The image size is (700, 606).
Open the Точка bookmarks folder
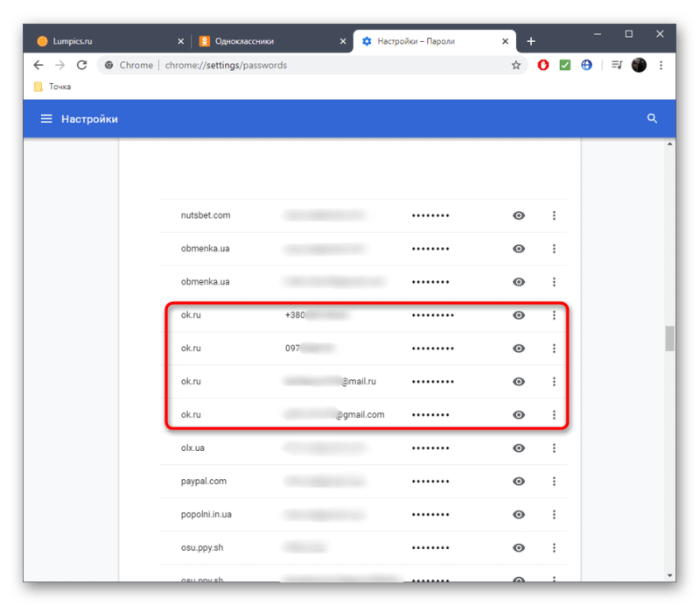[x=52, y=87]
